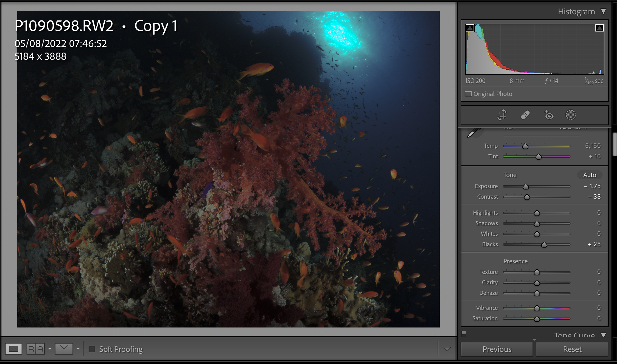Viewport: 617px width, 364px height.
Task: Open the Before/After view options dropdown arrow
Action: tap(78, 349)
